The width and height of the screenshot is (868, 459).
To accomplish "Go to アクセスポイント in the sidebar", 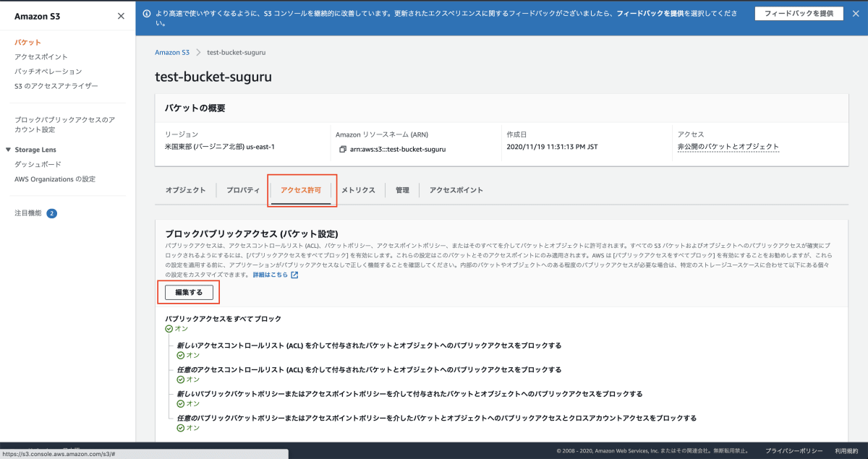I will [41, 56].
